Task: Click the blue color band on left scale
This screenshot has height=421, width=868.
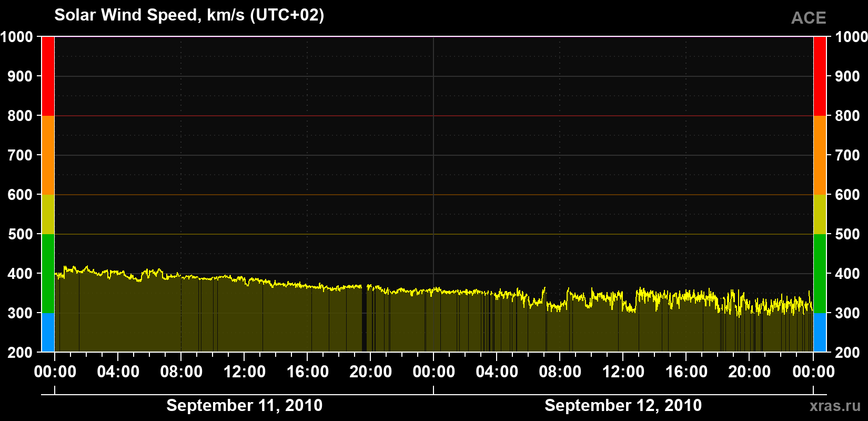Action: (48, 333)
